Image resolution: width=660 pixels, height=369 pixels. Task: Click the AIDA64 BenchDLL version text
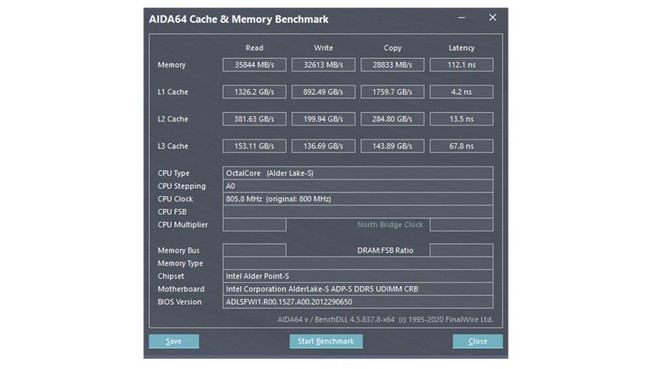385,319
